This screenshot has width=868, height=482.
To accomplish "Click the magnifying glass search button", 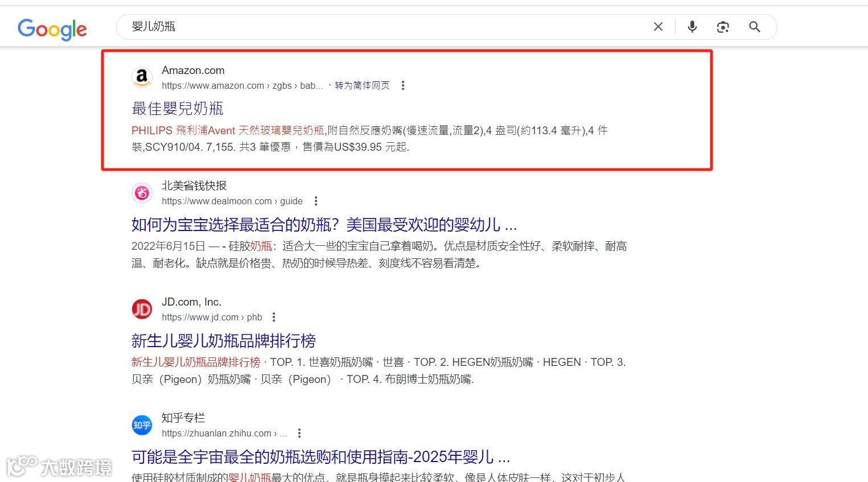I will (x=755, y=27).
